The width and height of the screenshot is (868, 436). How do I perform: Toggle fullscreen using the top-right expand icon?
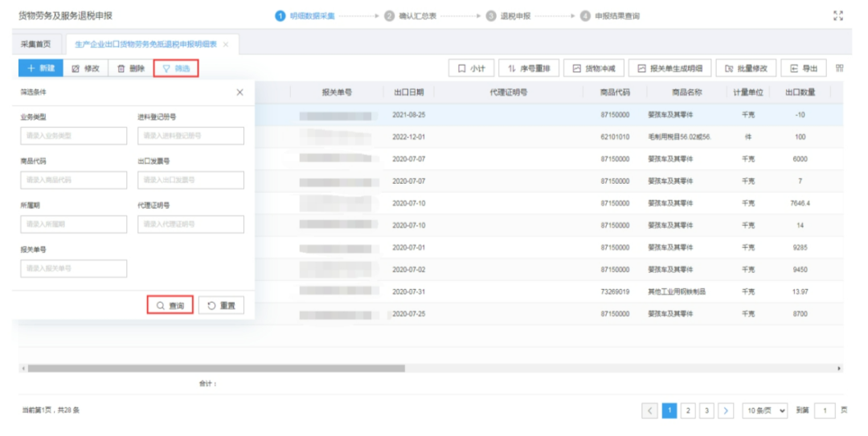[838, 15]
